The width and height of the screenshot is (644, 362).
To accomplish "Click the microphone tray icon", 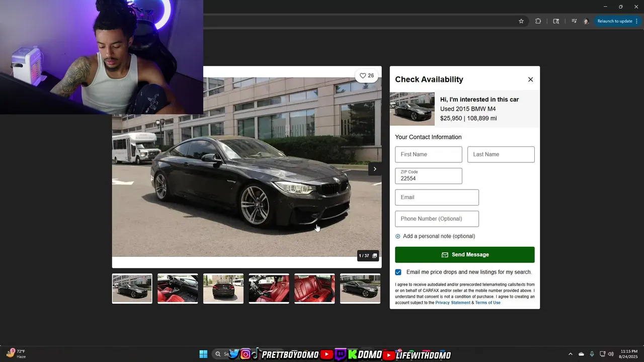I will click(x=592, y=354).
